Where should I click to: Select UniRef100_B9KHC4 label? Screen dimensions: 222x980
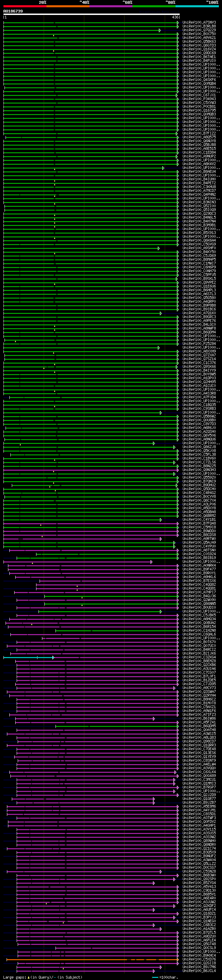(199, 956)
